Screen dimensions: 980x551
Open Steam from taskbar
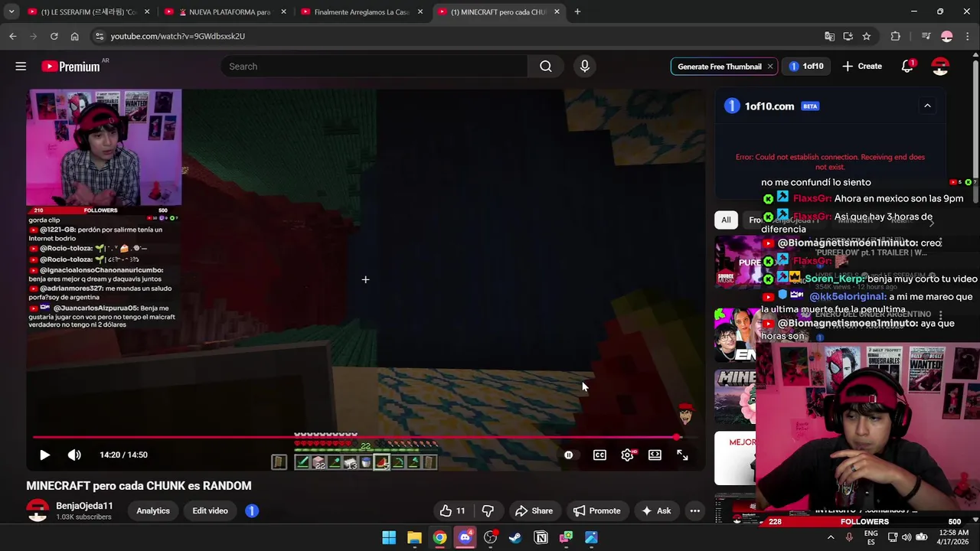click(x=515, y=537)
